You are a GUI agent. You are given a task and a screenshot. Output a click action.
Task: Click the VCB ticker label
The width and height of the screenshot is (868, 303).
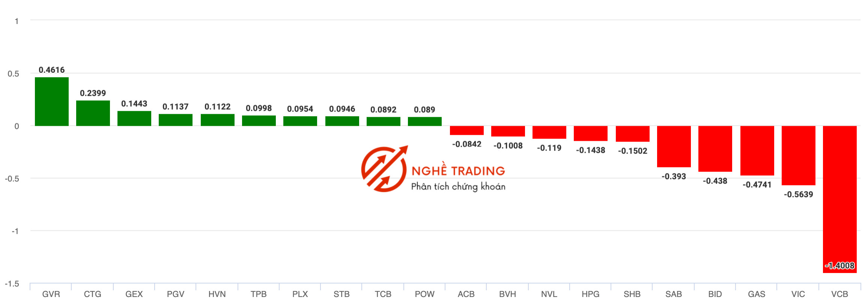click(x=839, y=294)
